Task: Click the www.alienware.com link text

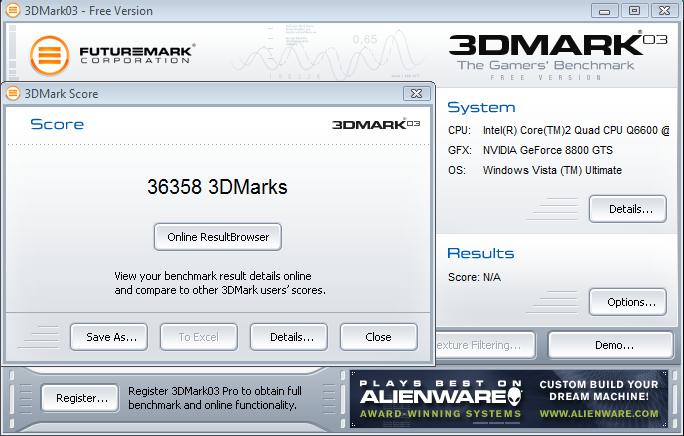Action: pos(599,413)
